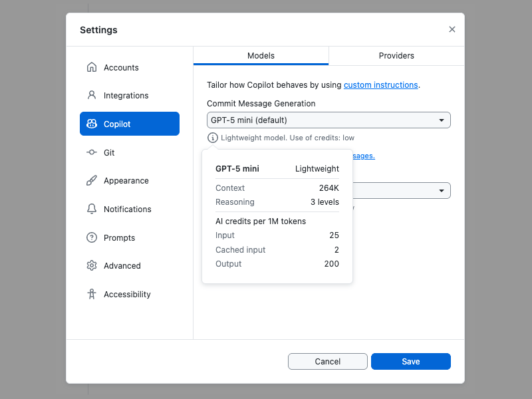Open the Accessibility settings section

(x=130, y=294)
